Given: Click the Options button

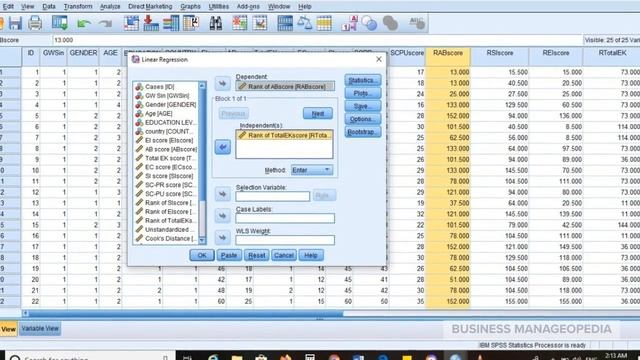Looking at the screenshot, I should [362, 119].
